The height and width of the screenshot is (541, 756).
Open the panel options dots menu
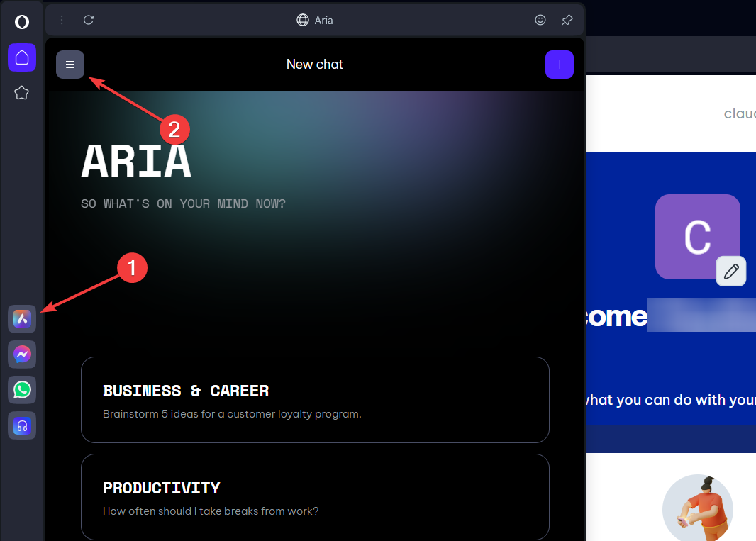click(x=62, y=20)
